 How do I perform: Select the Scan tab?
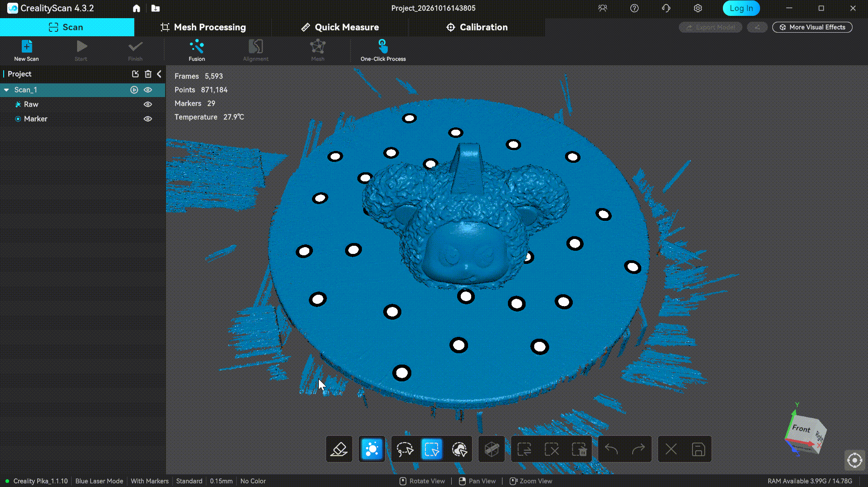tap(67, 27)
